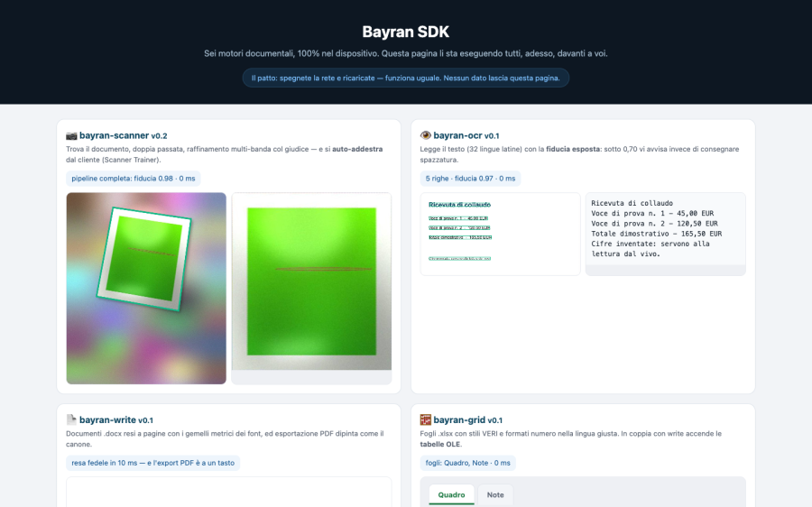
Task: Click 'Cifre inventate: servono alla' output line
Action: (651, 244)
